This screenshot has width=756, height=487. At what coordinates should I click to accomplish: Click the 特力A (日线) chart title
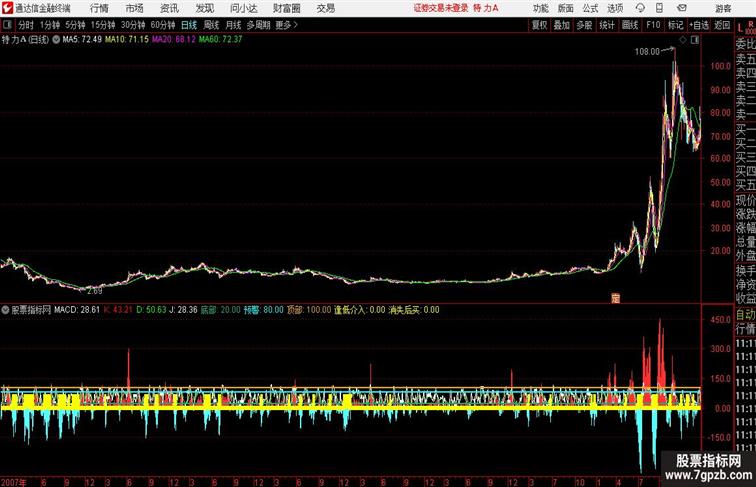click(26, 40)
